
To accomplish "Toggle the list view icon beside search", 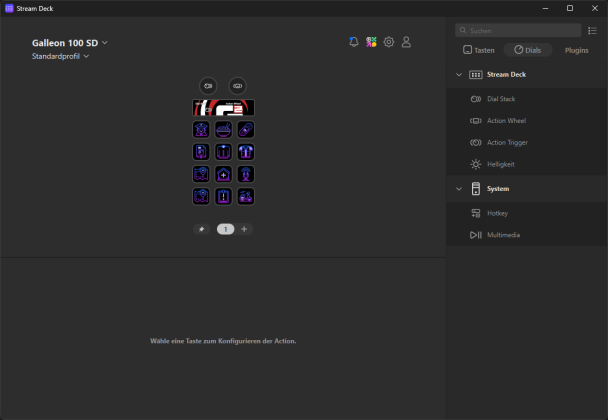I will coord(592,31).
